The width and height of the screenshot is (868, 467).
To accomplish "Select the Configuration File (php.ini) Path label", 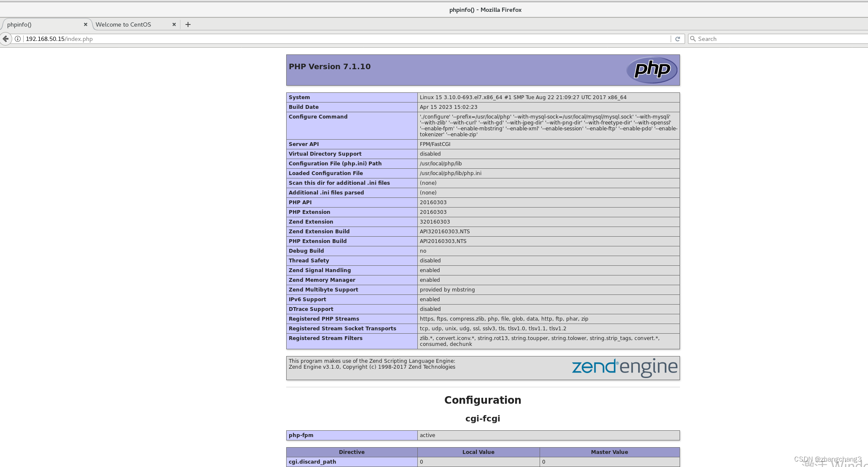I will tap(335, 164).
